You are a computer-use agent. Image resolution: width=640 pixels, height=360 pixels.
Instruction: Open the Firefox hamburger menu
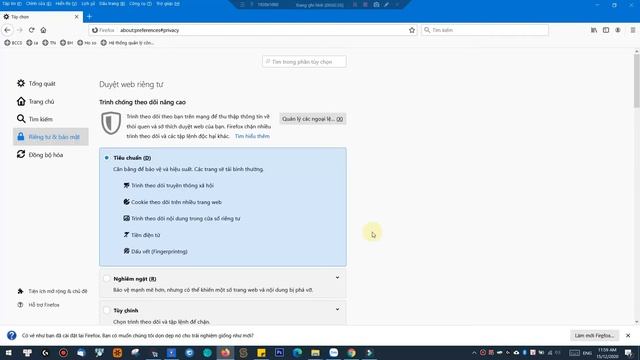tap(633, 30)
